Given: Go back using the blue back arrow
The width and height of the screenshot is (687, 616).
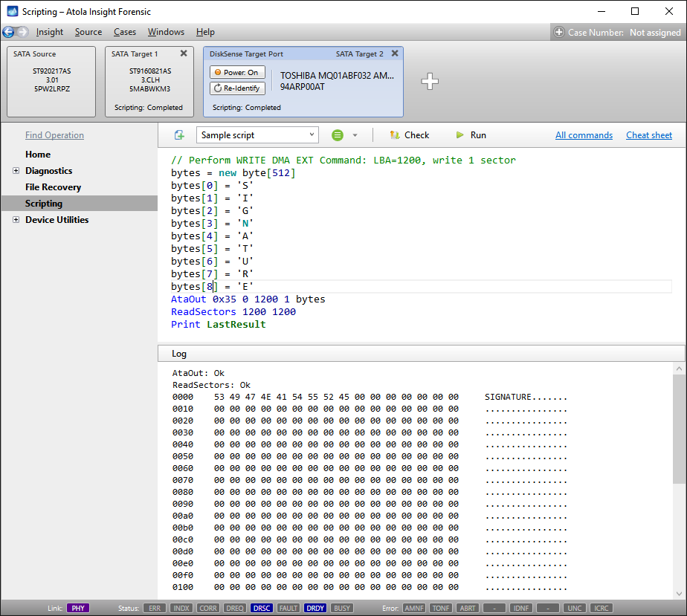Looking at the screenshot, I should (8, 32).
